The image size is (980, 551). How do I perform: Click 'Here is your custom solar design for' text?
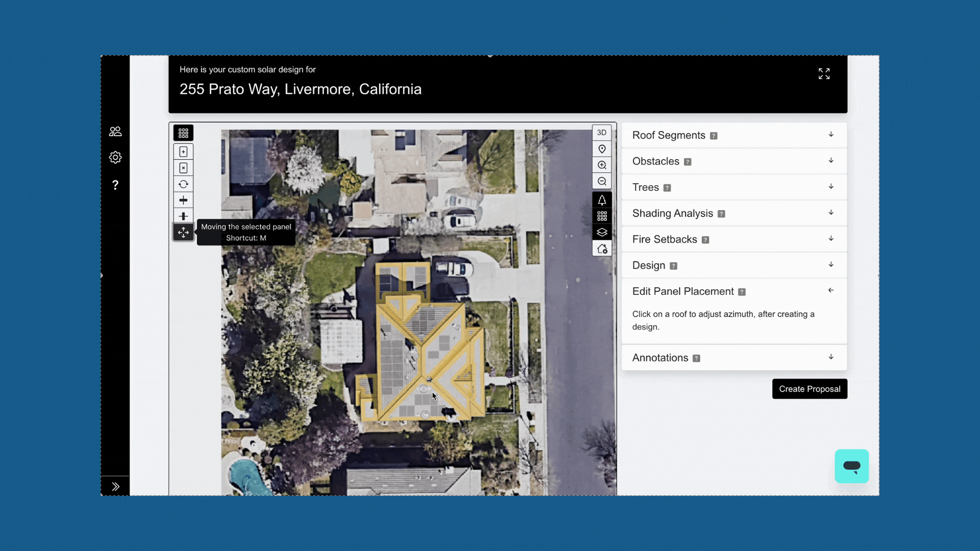[x=248, y=69]
